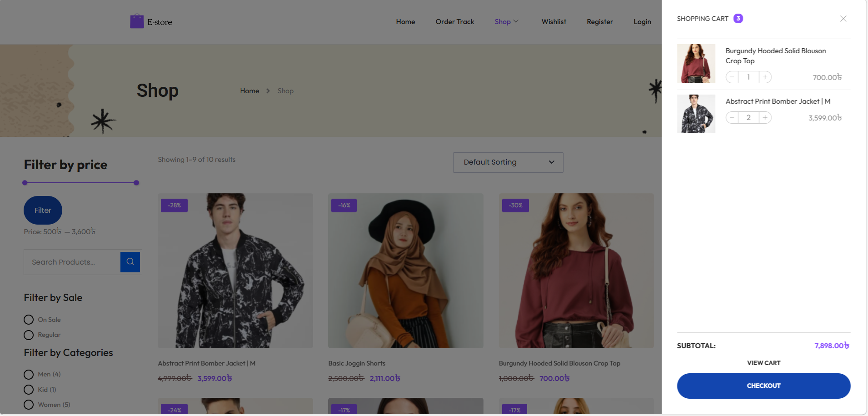The image size is (868, 416).
Task: Go to Order Track page
Action: [454, 22]
